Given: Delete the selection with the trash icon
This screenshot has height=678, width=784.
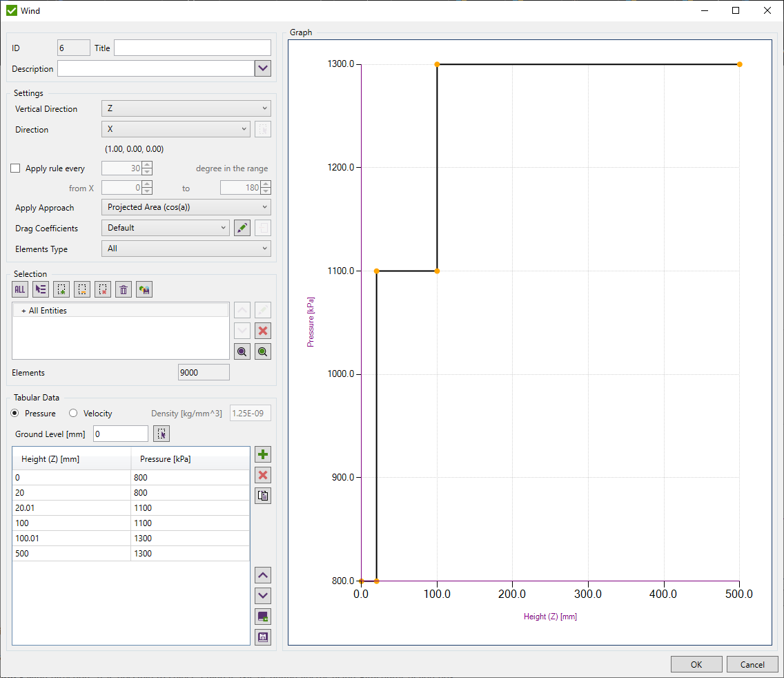Looking at the screenshot, I should [123, 289].
